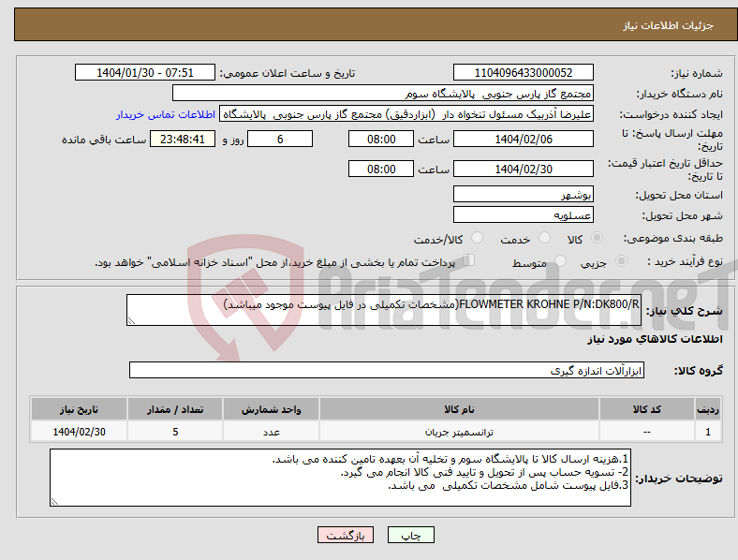Click the واحد شمارش column header

[271, 409]
